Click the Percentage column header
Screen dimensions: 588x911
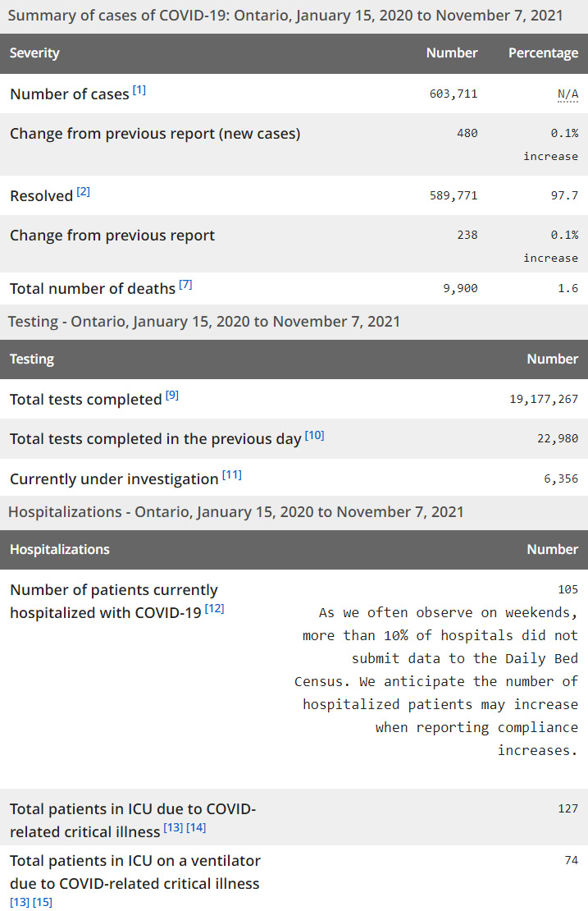[543, 53]
